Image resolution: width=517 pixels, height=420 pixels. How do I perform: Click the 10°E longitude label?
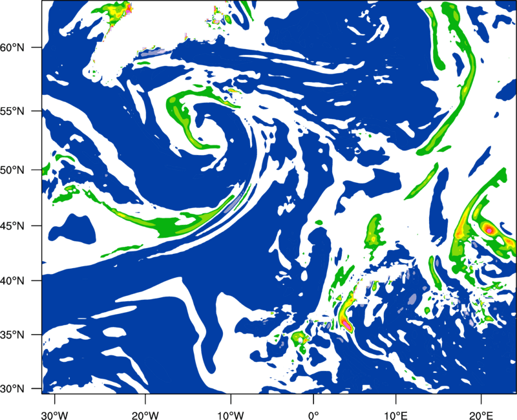395,415
